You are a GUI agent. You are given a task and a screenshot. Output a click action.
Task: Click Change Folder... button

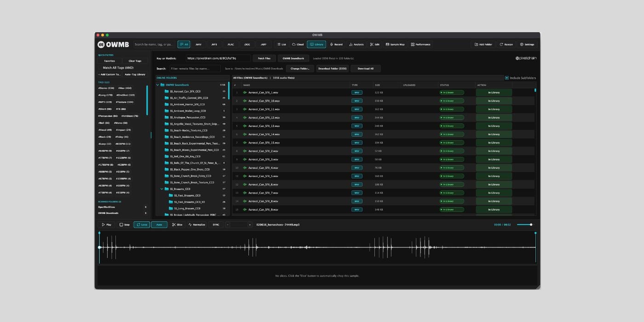300,69
